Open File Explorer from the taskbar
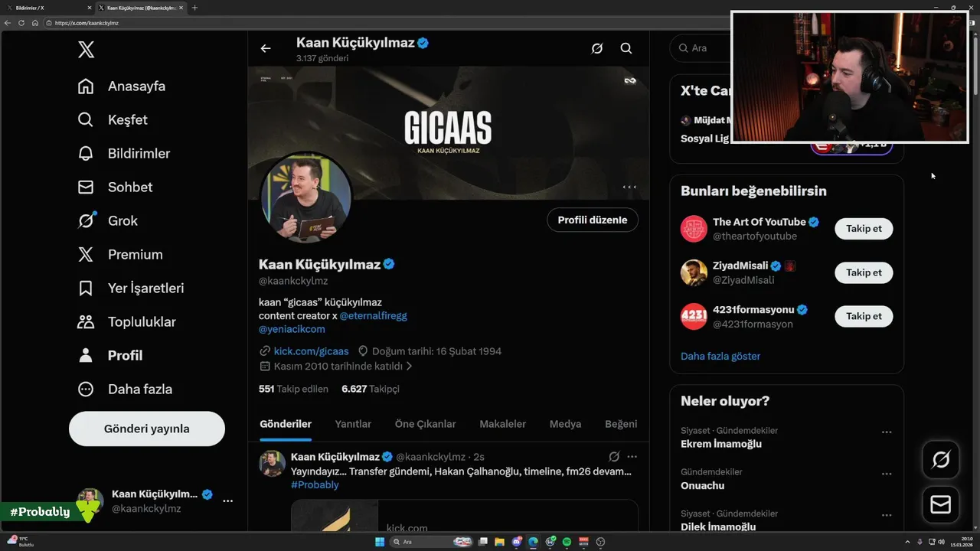Screen dimensions: 980x551 tap(498, 542)
